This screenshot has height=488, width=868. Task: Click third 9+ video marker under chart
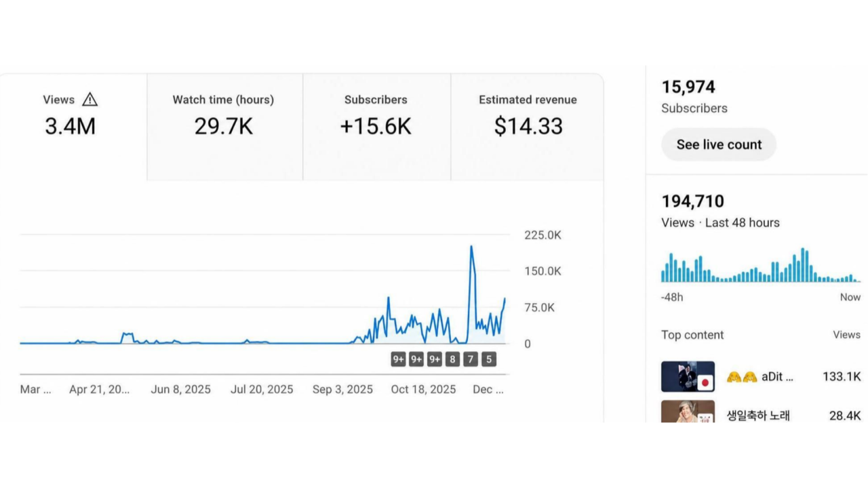coord(435,359)
